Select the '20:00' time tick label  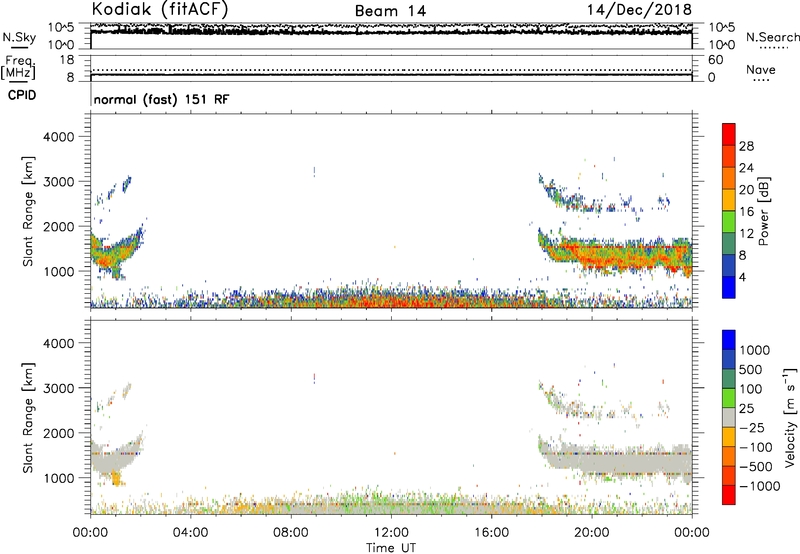pyautogui.click(x=592, y=533)
